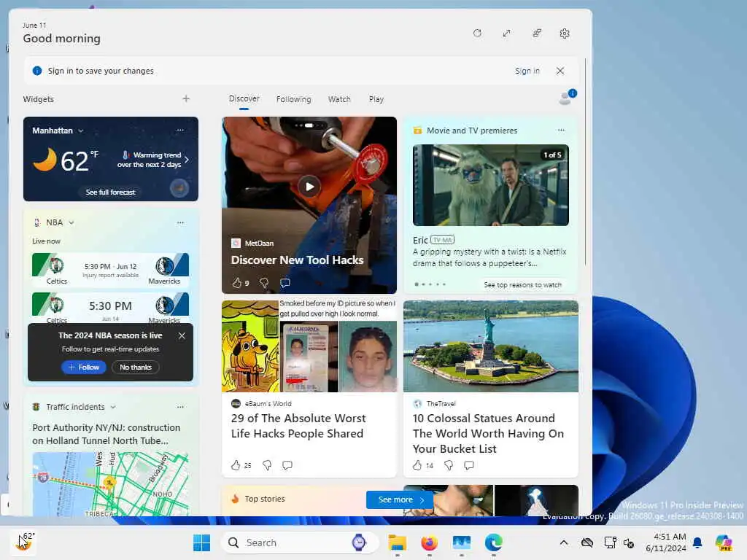This screenshot has width=747, height=560.
Task: Open Traffic incidents more options
Action: point(180,407)
